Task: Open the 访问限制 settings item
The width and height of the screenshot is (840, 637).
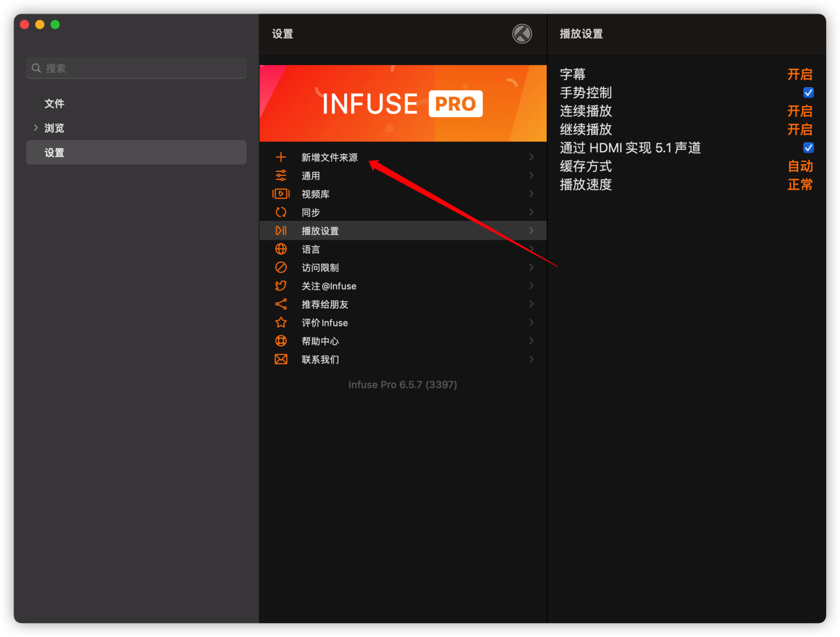Action: click(403, 267)
